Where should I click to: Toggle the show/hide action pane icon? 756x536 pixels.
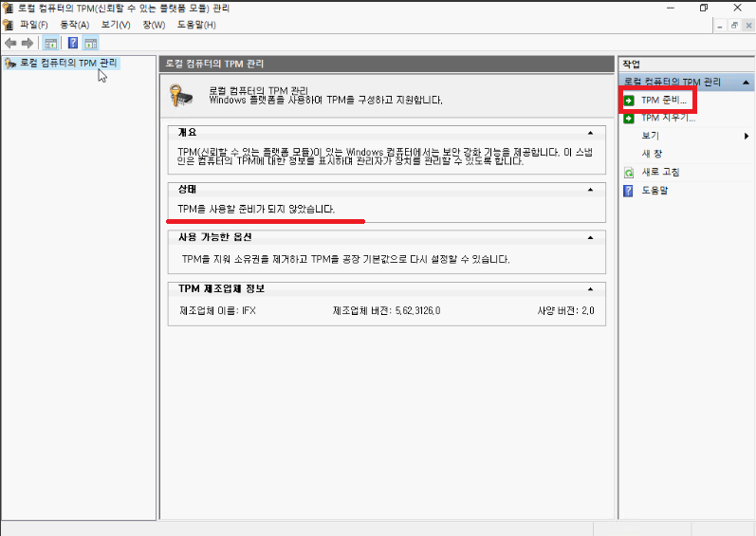click(x=91, y=44)
